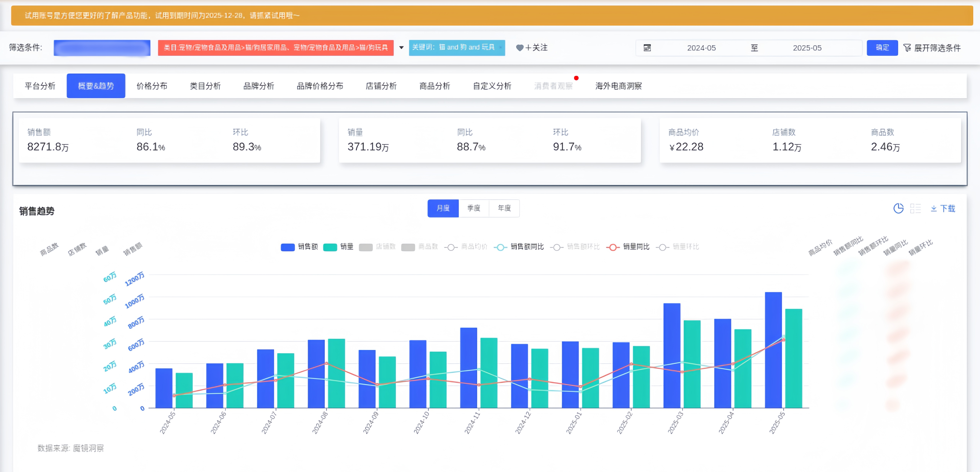Click +关注 follow button
The image size is (980, 472).
(x=532, y=48)
